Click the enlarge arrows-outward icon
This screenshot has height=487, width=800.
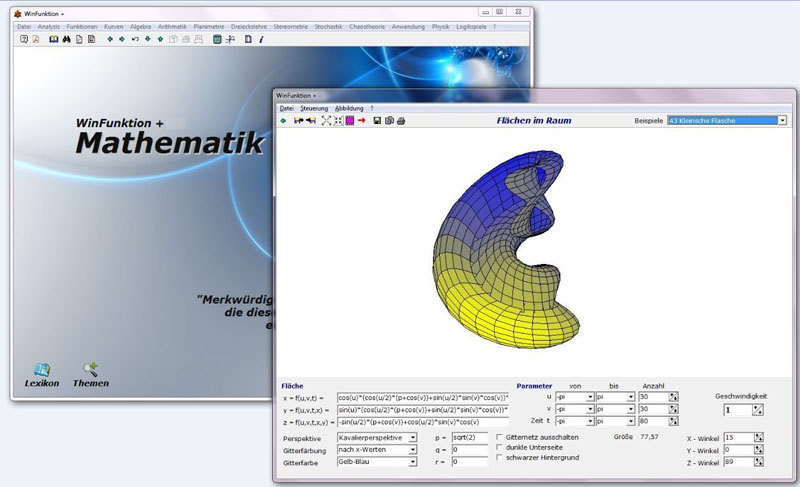click(x=326, y=121)
